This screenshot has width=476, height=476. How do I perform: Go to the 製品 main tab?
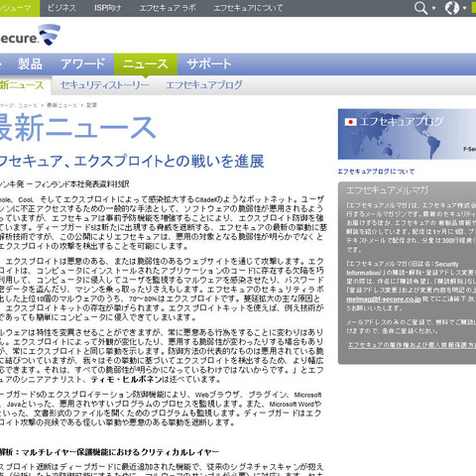(30, 63)
